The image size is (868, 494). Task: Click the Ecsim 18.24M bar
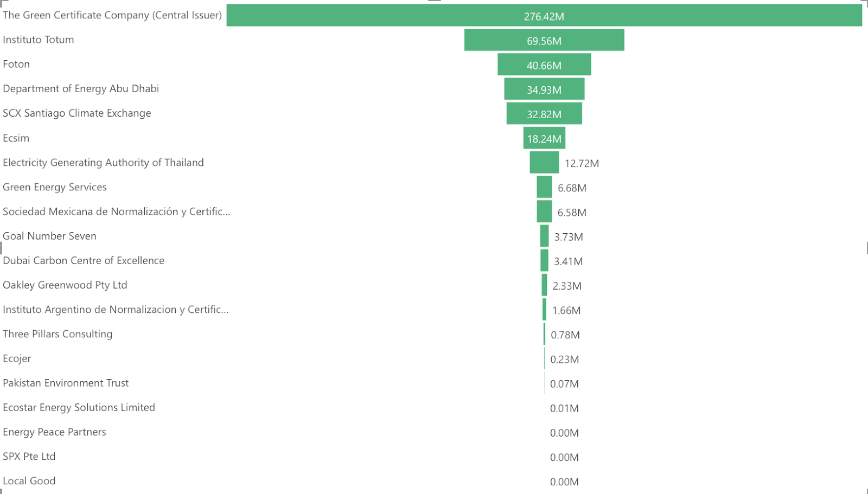pos(544,138)
